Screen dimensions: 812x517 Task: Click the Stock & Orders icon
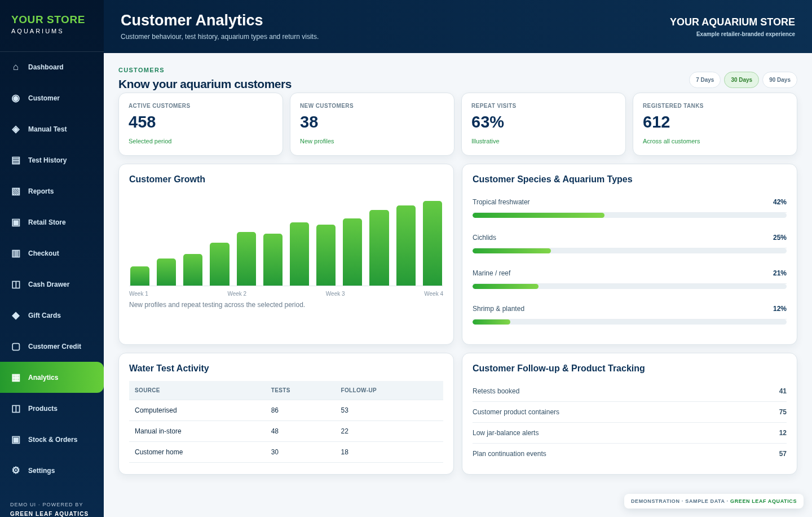16,440
